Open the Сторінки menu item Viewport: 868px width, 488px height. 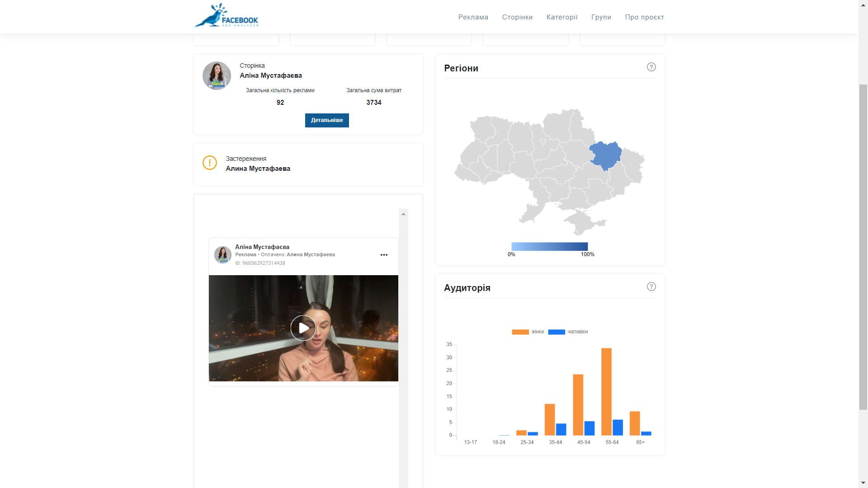(517, 17)
